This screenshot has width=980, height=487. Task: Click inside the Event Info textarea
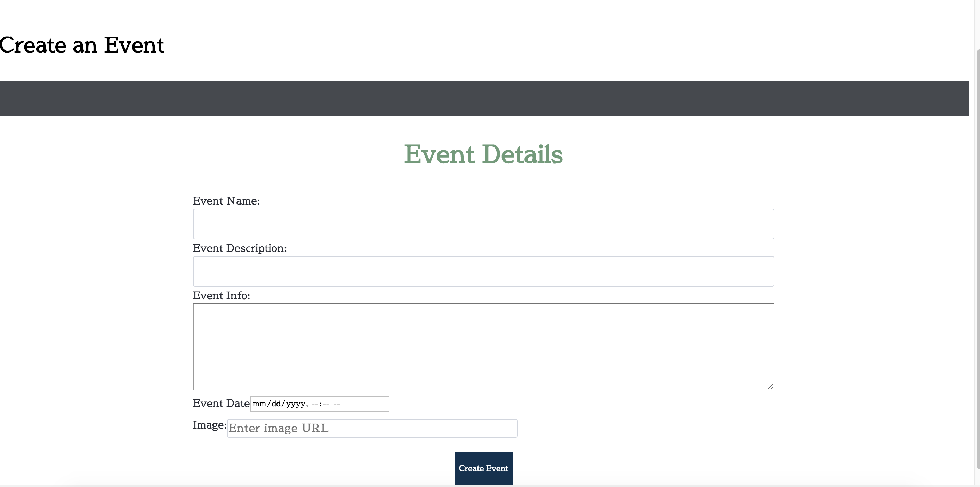tap(483, 346)
